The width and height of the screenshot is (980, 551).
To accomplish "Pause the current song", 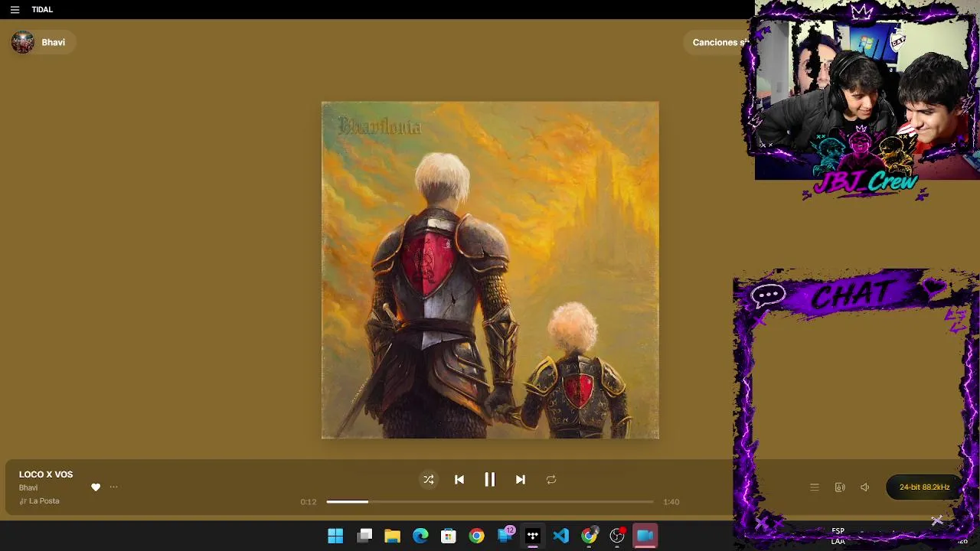I will pos(490,480).
